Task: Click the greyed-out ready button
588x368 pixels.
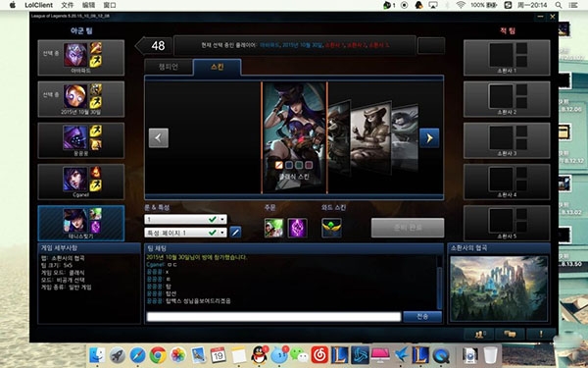Action: coord(408,228)
